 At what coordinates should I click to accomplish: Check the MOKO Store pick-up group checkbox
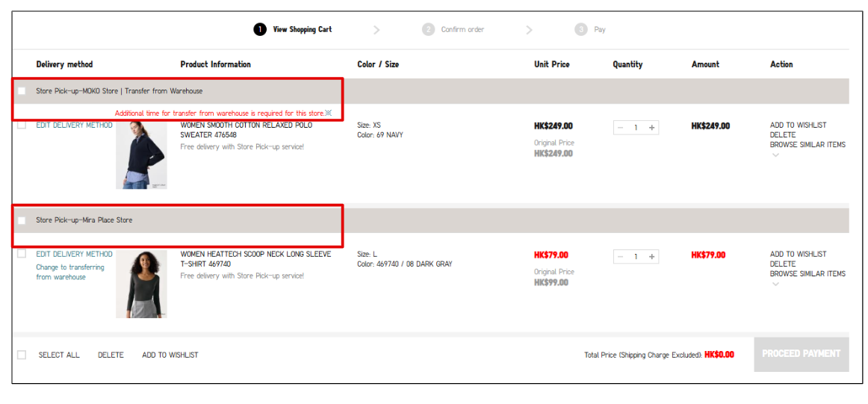(x=22, y=91)
